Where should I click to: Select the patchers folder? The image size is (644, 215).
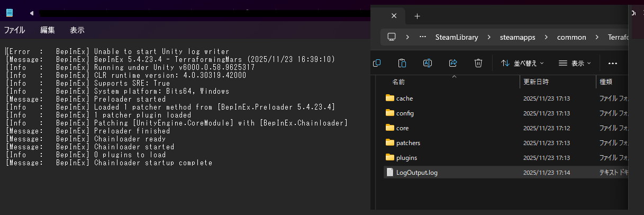(x=408, y=142)
